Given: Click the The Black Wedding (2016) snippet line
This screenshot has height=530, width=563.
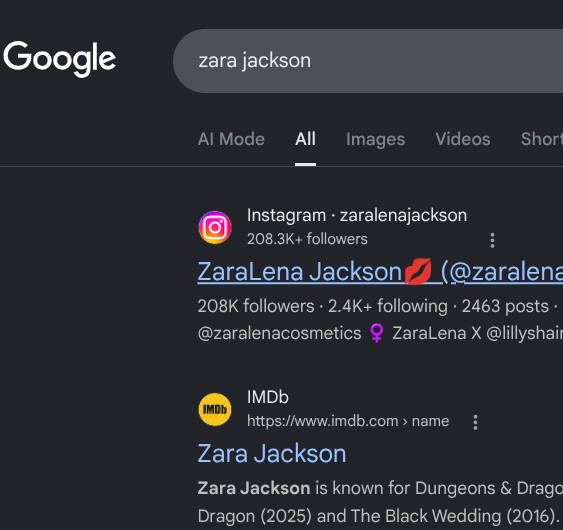Looking at the screenshot, I should pos(378,516).
